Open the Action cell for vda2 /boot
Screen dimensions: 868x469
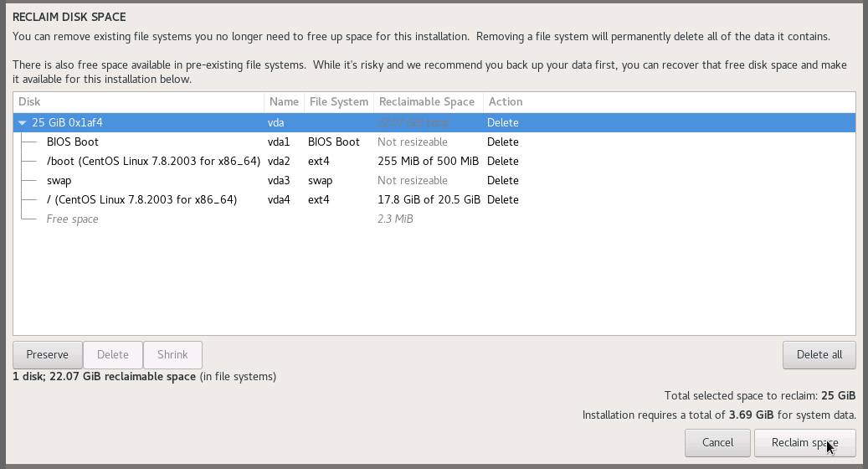point(503,162)
